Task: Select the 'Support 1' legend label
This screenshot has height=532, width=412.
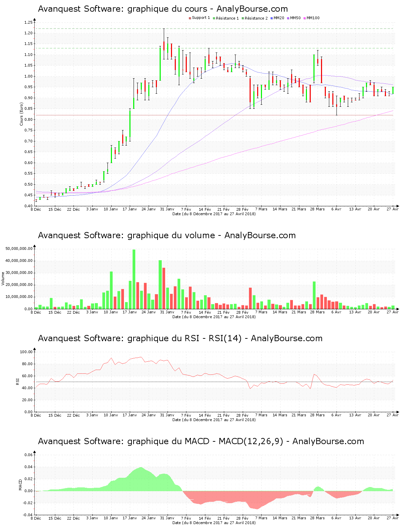Action: click(201, 18)
